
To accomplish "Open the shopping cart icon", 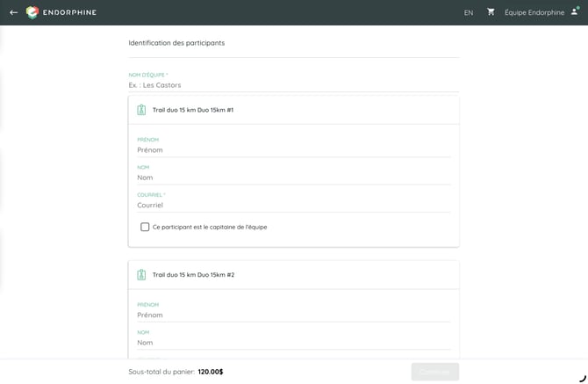I will pyautogui.click(x=491, y=12).
